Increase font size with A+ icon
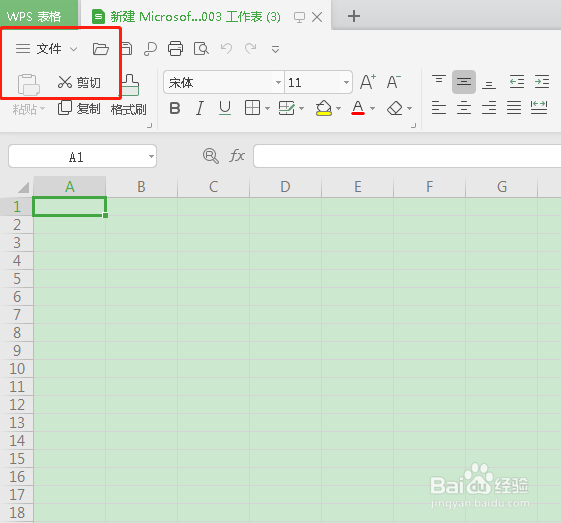The image size is (561, 523). click(x=368, y=82)
